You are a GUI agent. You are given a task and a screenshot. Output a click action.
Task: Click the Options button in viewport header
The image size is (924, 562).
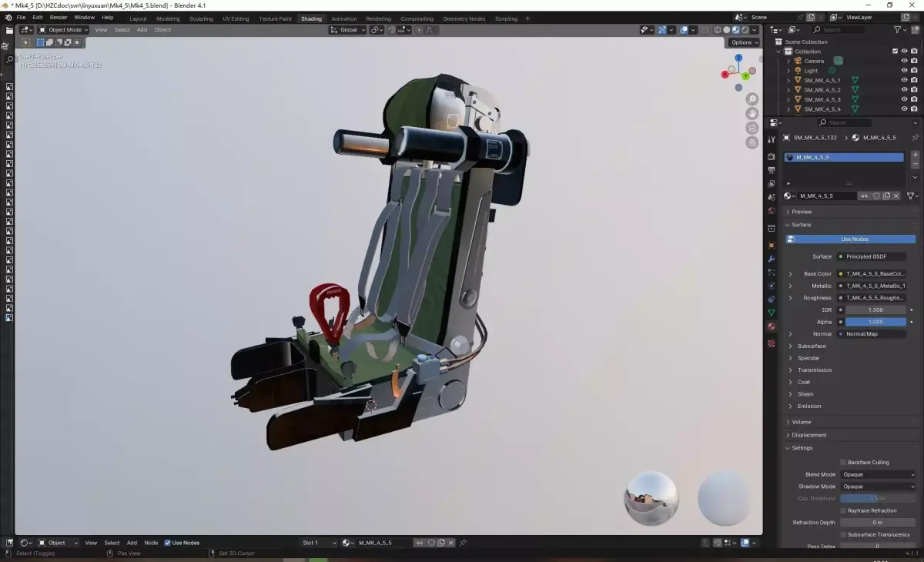(x=742, y=42)
